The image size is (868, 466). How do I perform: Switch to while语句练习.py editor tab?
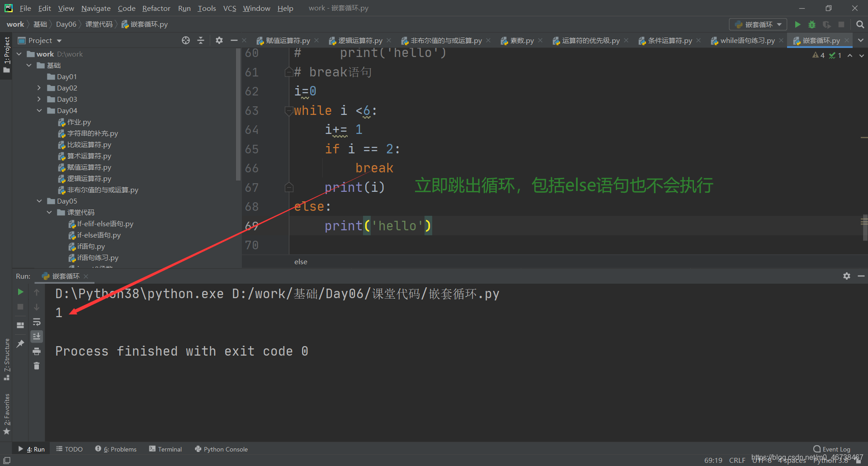point(747,40)
